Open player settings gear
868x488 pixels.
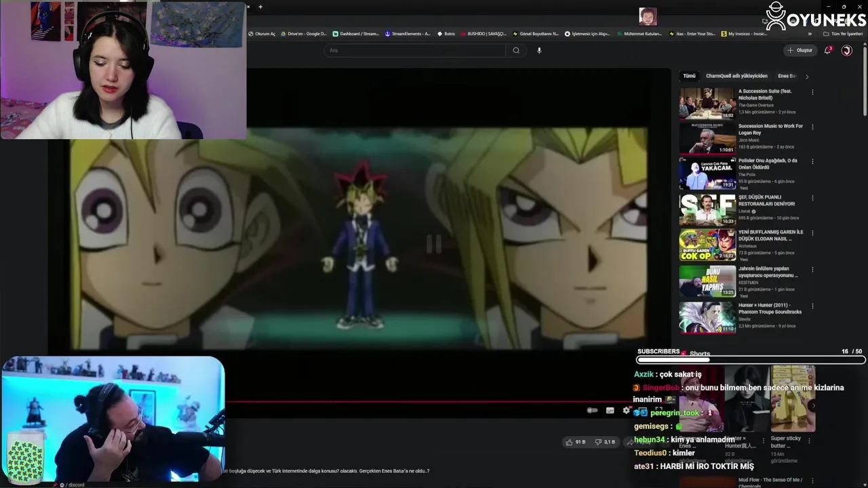click(626, 411)
